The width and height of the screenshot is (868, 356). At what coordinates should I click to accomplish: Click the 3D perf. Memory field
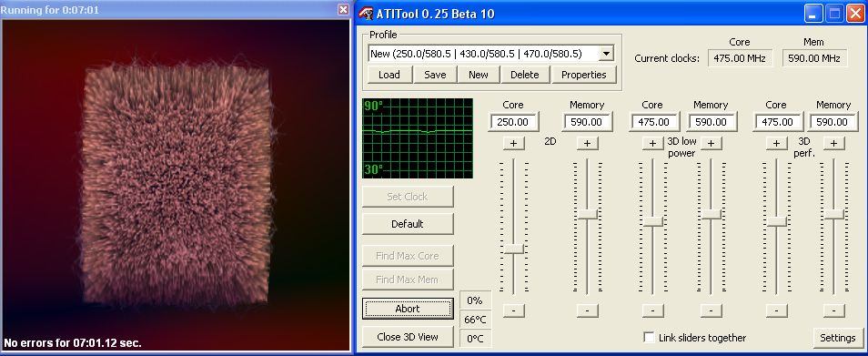coord(833,122)
